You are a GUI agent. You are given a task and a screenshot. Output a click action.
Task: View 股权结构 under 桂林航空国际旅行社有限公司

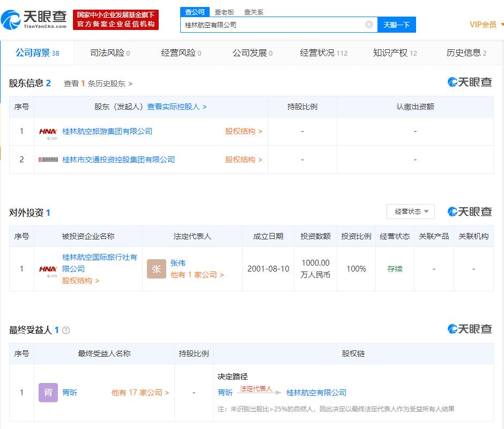pyautogui.click(x=80, y=281)
